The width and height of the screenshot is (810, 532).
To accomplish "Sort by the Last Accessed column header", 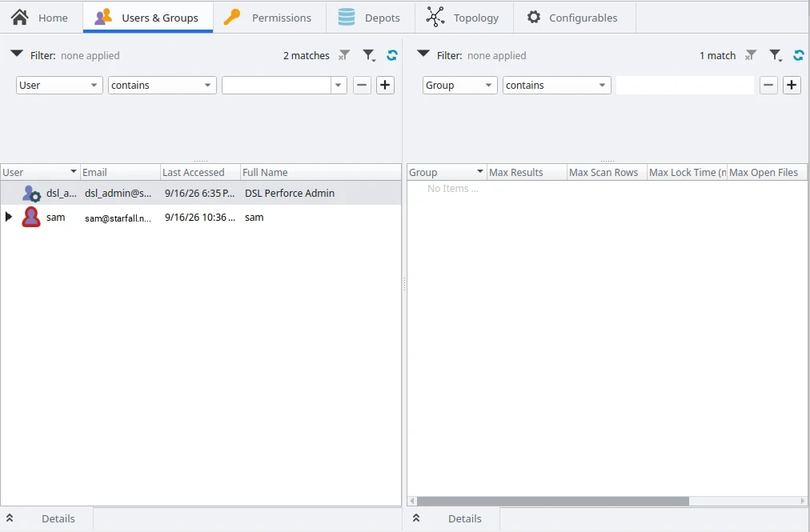I will click(200, 172).
